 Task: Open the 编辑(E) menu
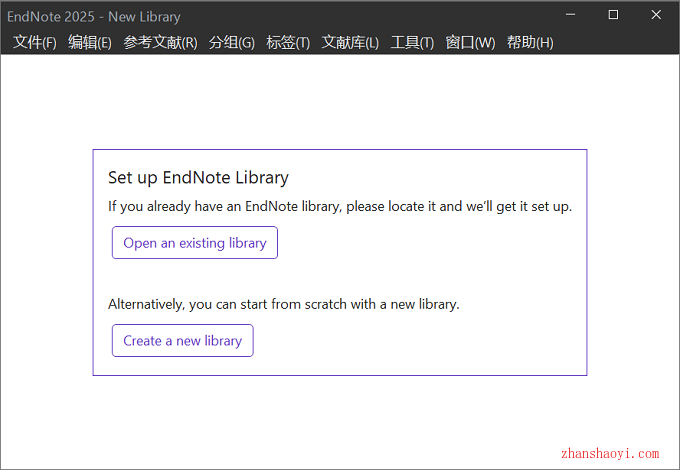pyautogui.click(x=90, y=42)
